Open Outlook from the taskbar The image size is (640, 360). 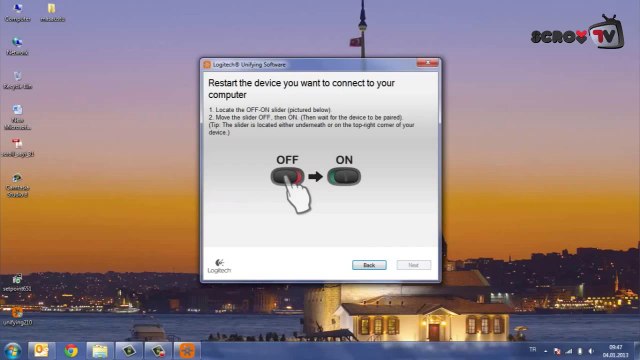pyautogui.click(x=41, y=351)
